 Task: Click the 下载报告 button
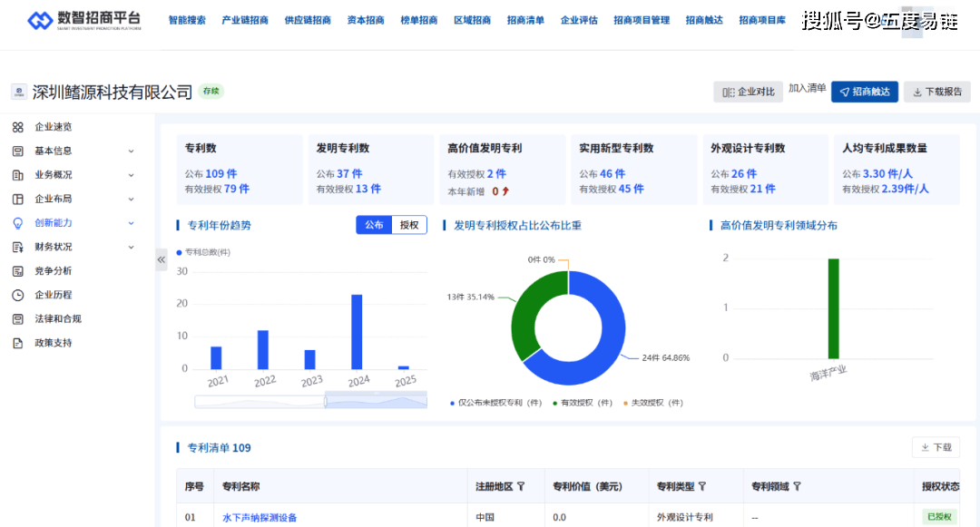(x=936, y=92)
